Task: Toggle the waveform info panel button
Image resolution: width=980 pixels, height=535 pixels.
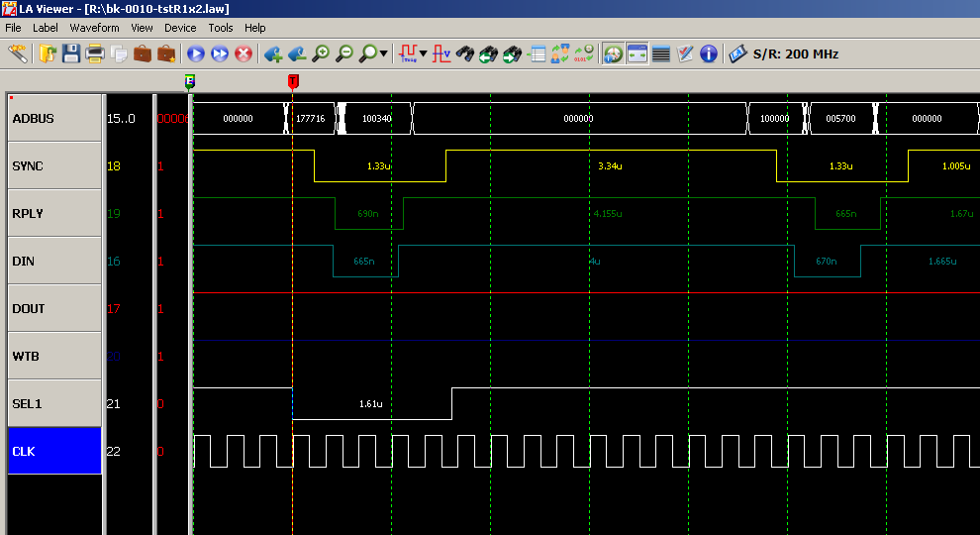Action: click(x=614, y=53)
